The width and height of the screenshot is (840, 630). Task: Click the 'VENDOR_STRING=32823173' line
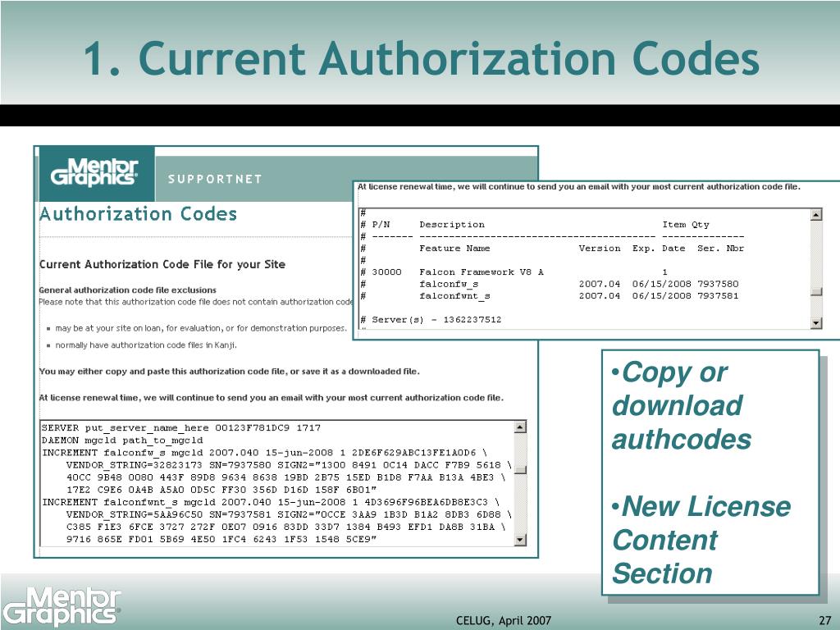(x=290, y=465)
